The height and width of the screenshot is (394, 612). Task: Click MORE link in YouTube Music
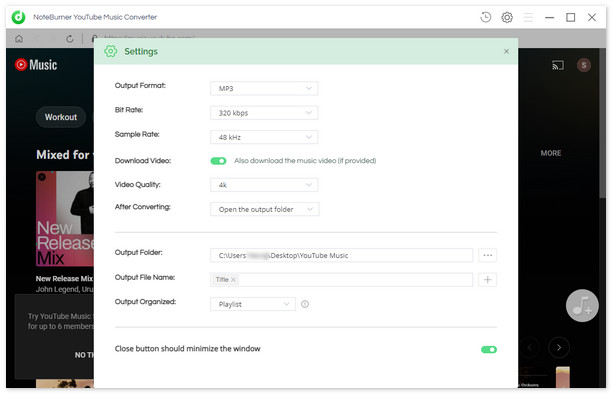[x=551, y=153]
